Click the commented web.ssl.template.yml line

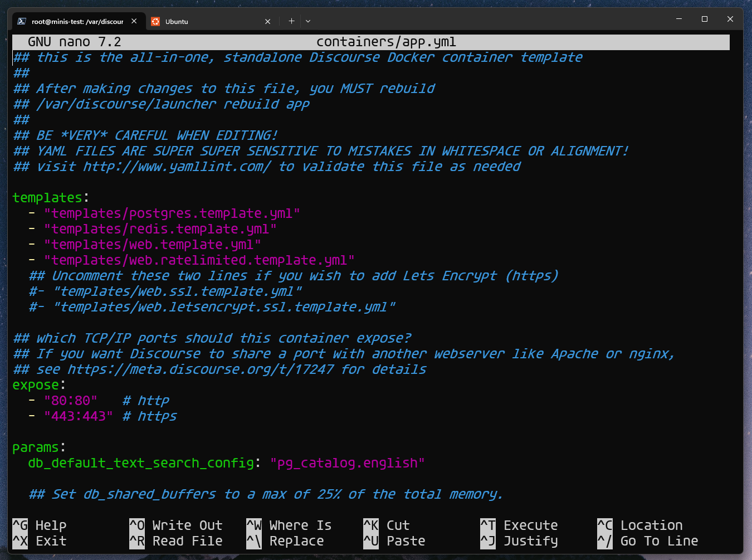click(165, 291)
